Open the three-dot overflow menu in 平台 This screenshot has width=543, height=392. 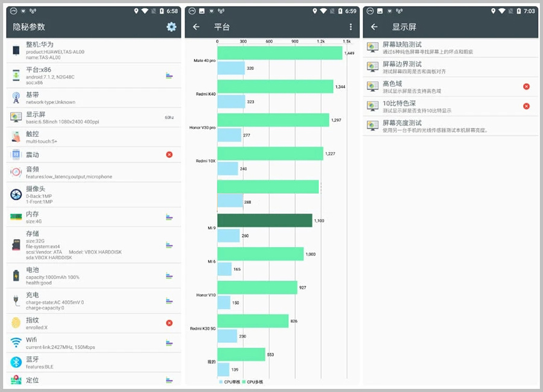click(351, 27)
